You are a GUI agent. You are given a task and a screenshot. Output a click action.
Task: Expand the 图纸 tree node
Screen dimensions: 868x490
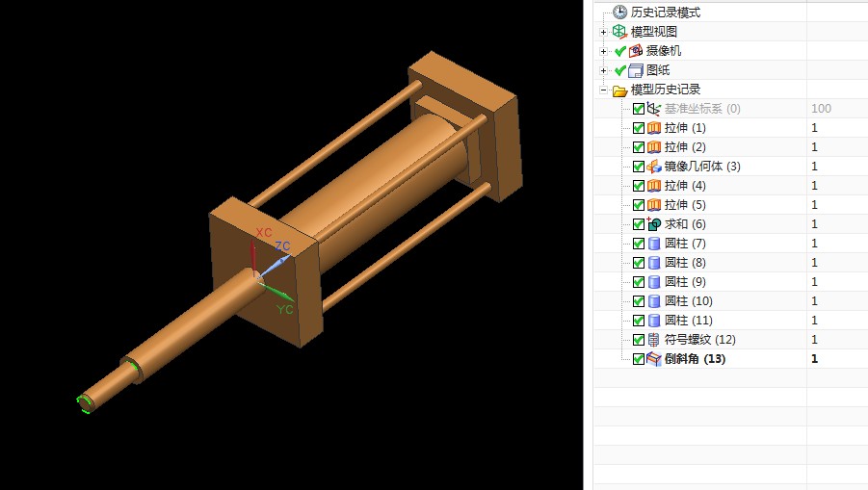[x=603, y=71]
